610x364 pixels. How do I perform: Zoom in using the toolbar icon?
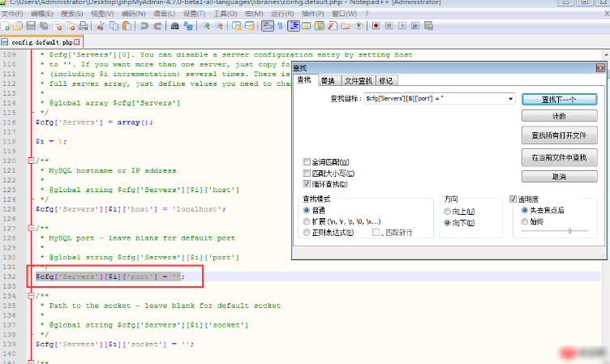[206, 26]
